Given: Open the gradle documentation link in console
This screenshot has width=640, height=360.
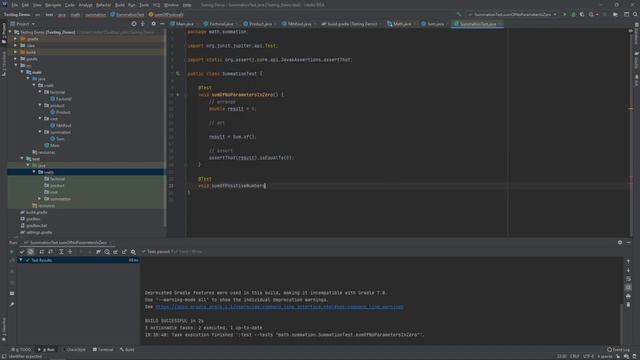Looking at the screenshot, I should coord(279,307).
